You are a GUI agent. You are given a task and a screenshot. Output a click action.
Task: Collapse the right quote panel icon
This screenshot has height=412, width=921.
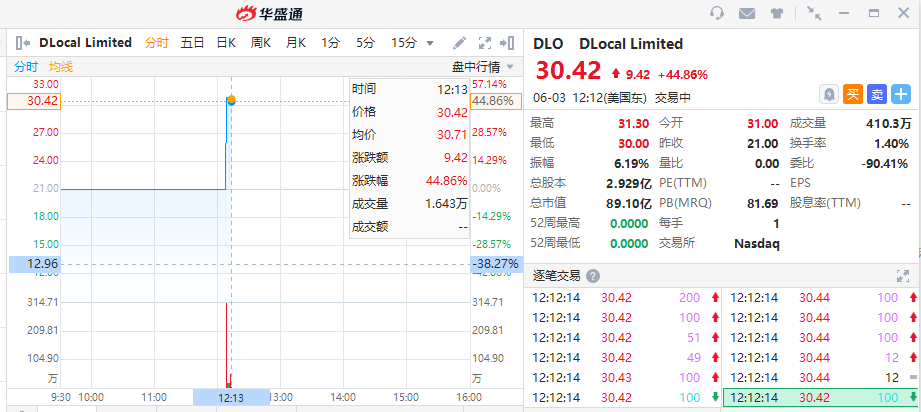[x=507, y=42]
